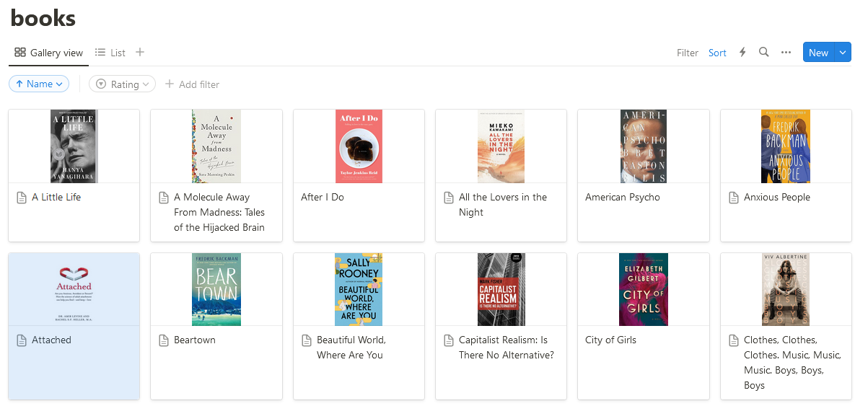Expand the New button dropdown arrow
This screenshot has height=406, width=868.
tap(843, 53)
